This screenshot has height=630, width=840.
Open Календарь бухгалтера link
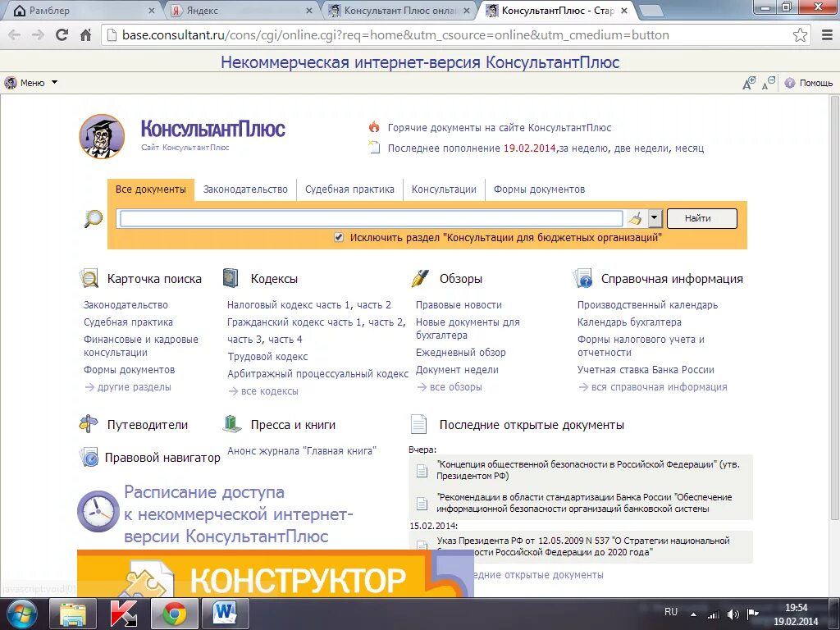pyautogui.click(x=629, y=322)
